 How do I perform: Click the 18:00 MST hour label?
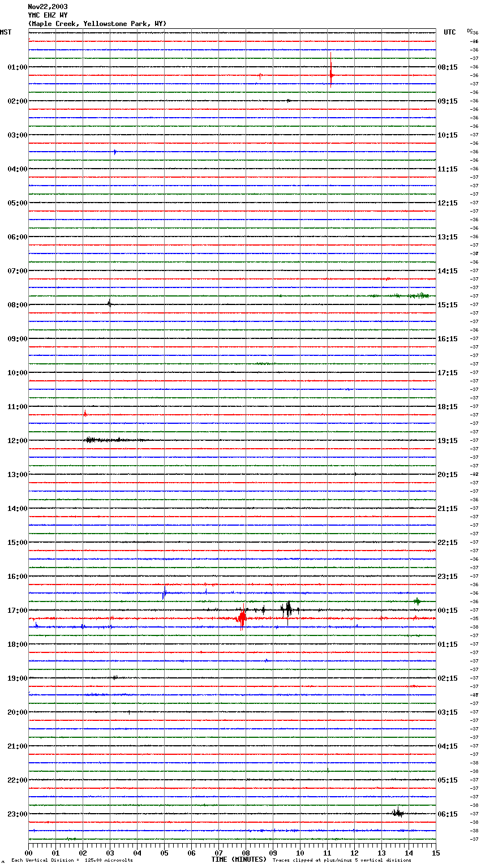click(18, 644)
